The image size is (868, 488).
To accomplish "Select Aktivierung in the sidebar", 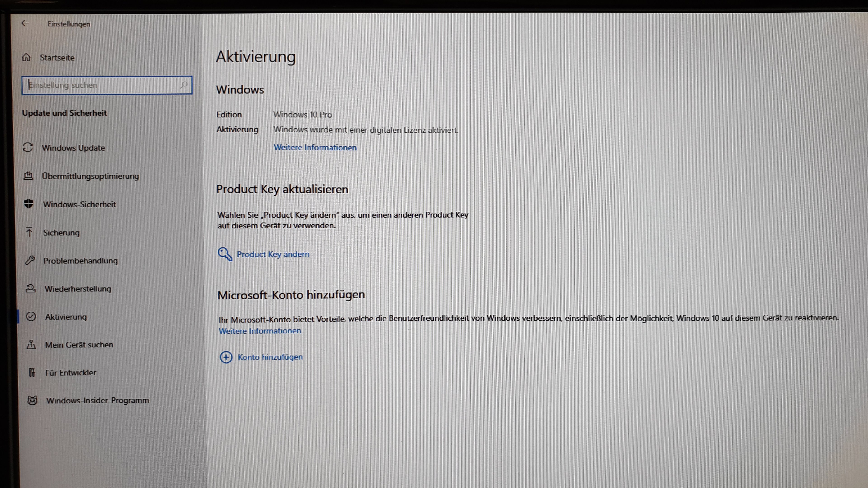I will (66, 317).
